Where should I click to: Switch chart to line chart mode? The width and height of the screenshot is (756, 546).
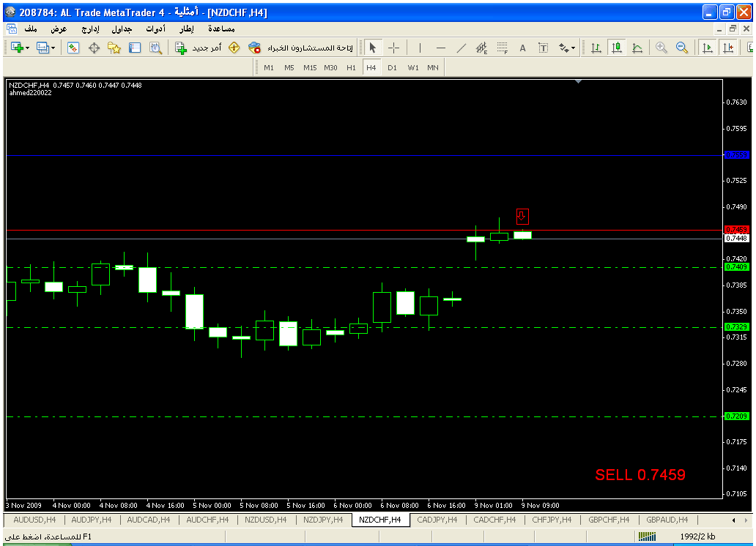click(x=637, y=48)
